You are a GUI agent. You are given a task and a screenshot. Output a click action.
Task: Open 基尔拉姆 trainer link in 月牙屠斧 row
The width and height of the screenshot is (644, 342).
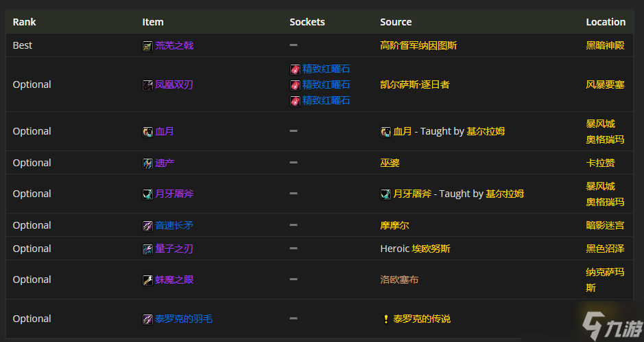505,194
